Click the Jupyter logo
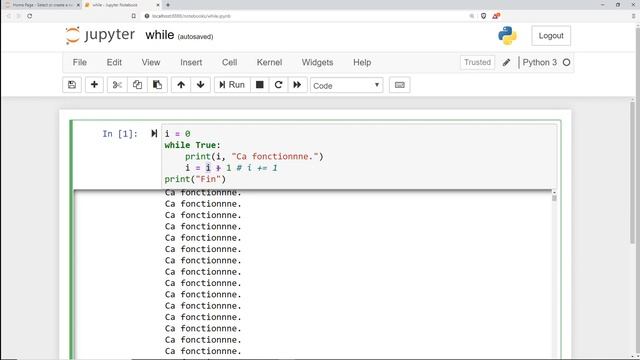Image resolution: width=640 pixels, height=360 pixels. coord(100,36)
